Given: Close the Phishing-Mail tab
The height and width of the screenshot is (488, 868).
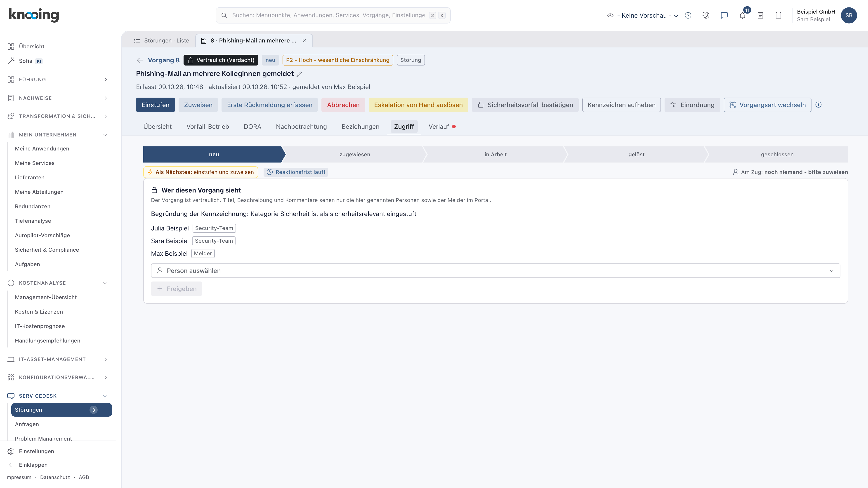Looking at the screenshot, I should click(304, 41).
